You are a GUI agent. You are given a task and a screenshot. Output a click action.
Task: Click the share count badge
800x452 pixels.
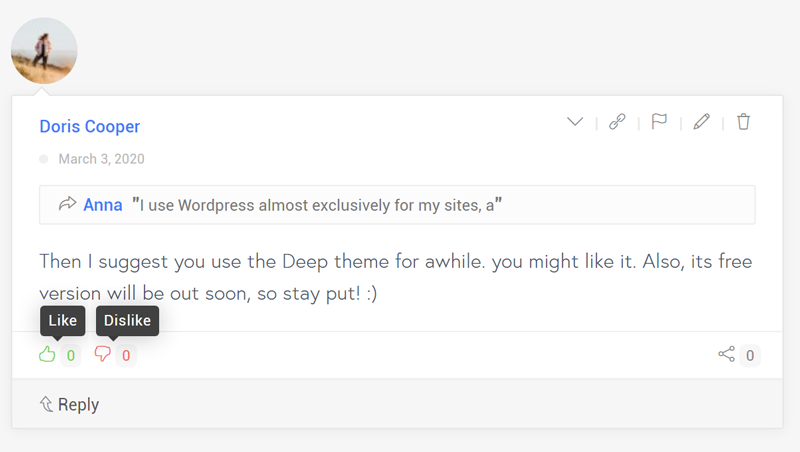pos(750,355)
